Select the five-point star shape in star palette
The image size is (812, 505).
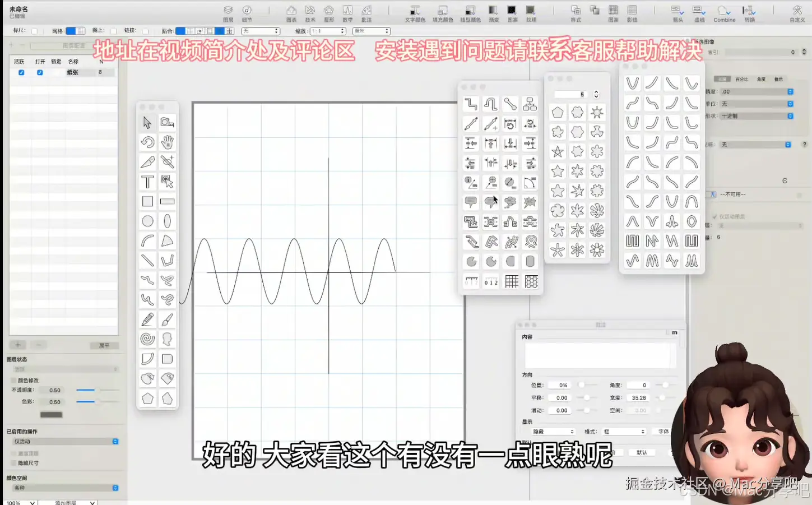pos(558,171)
